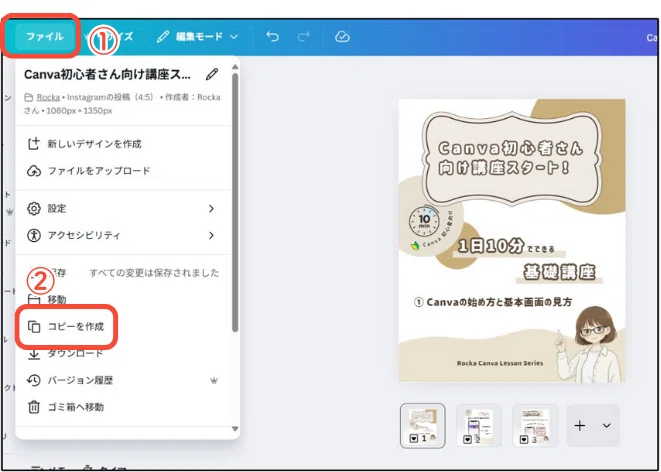Click the pencil icon beside 編集モード
Viewport: 661px width, 472px height.
click(162, 37)
